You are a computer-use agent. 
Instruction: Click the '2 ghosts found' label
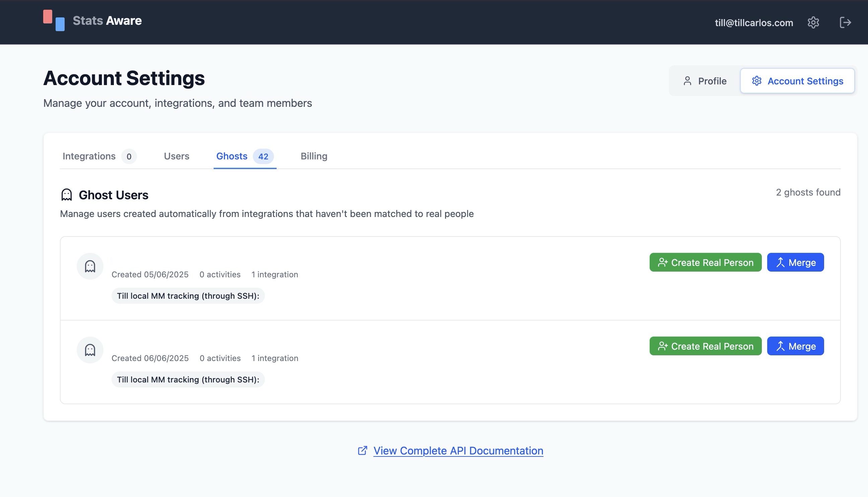[808, 193]
